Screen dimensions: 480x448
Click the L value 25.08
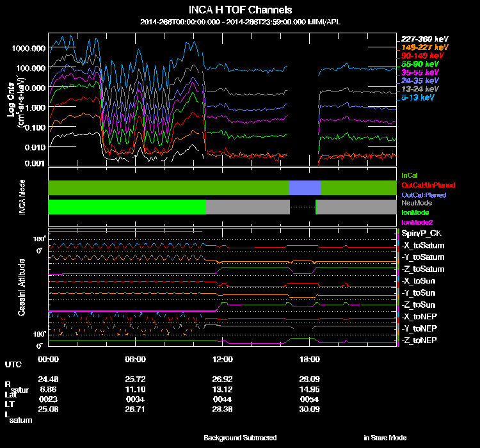(x=48, y=410)
